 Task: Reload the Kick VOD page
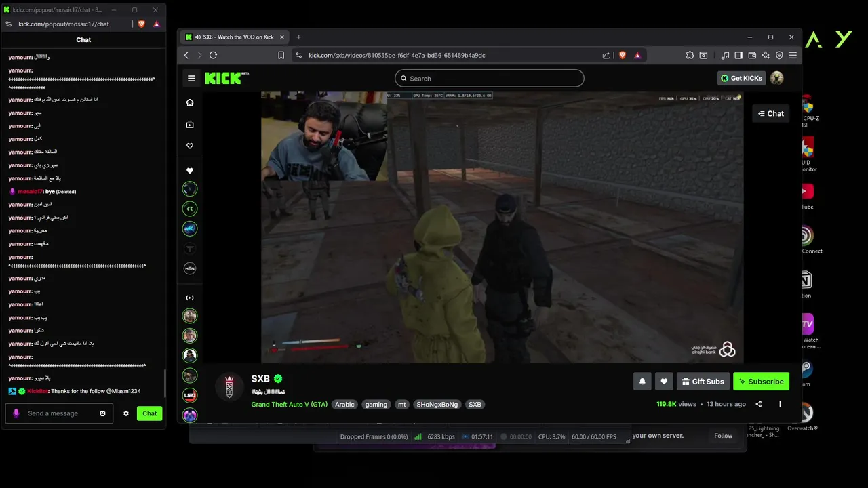[213, 55]
